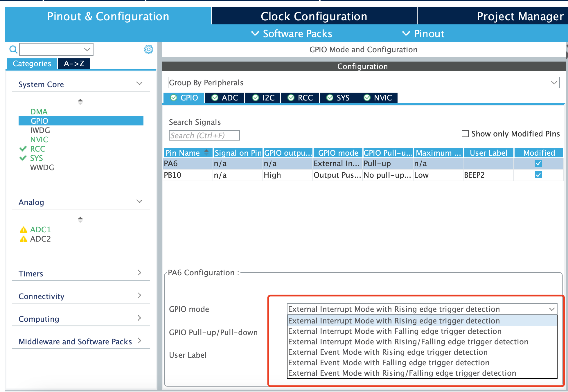This screenshot has height=392, width=568.
Task: Open the settings gear icon
Action: [x=148, y=49]
